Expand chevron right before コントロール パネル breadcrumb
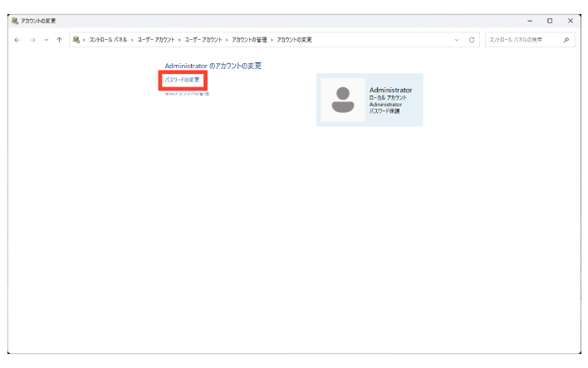The image size is (588, 368). tap(84, 40)
